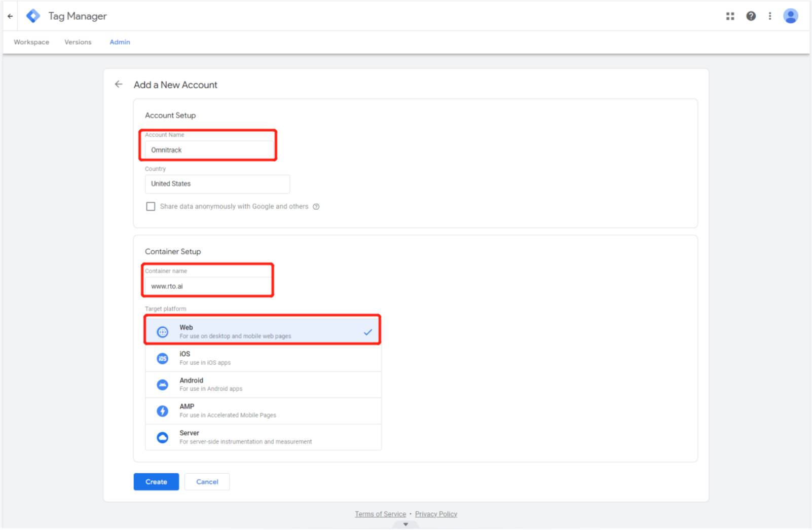
Task: Click 'For use in Android apps' text
Action: [x=211, y=389]
